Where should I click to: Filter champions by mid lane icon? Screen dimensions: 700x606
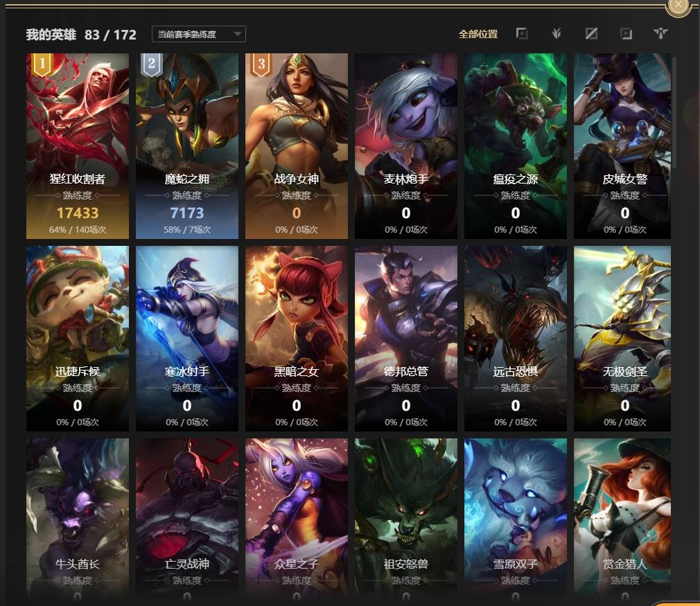pos(591,33)
